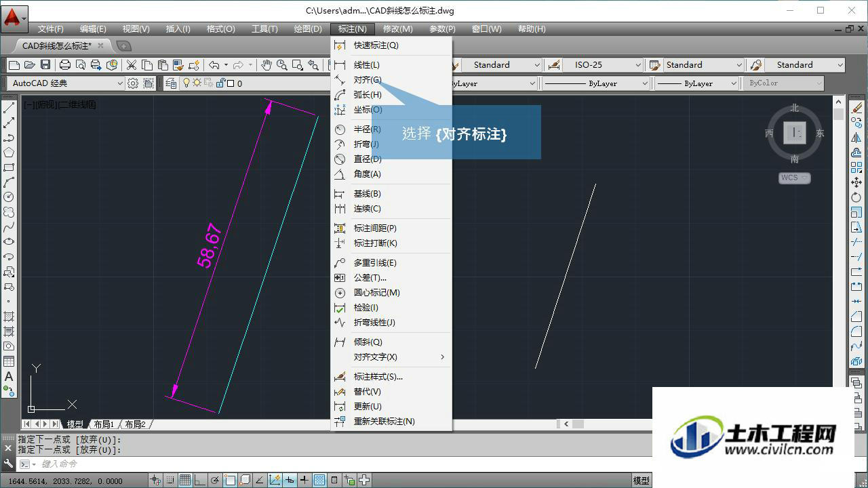Choose 标注样式(S)... menu item
This screenshot has height=488, width=868.
pos(391,377)
